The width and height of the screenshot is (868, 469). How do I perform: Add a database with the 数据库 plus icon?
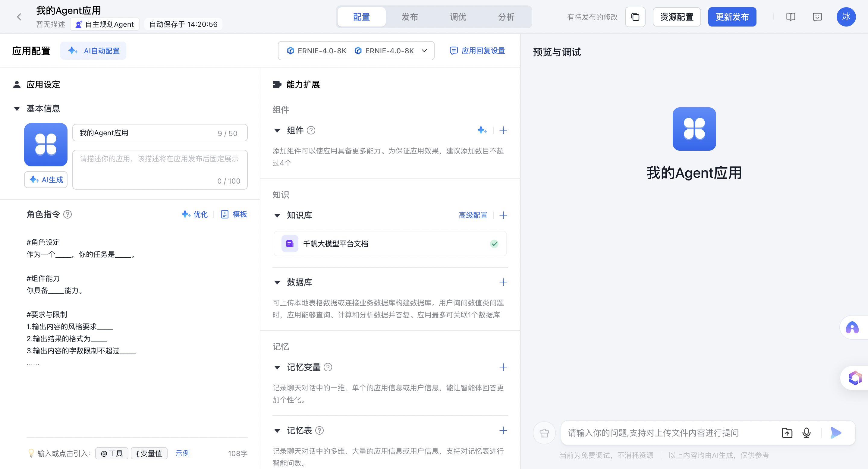pos(503,282)
